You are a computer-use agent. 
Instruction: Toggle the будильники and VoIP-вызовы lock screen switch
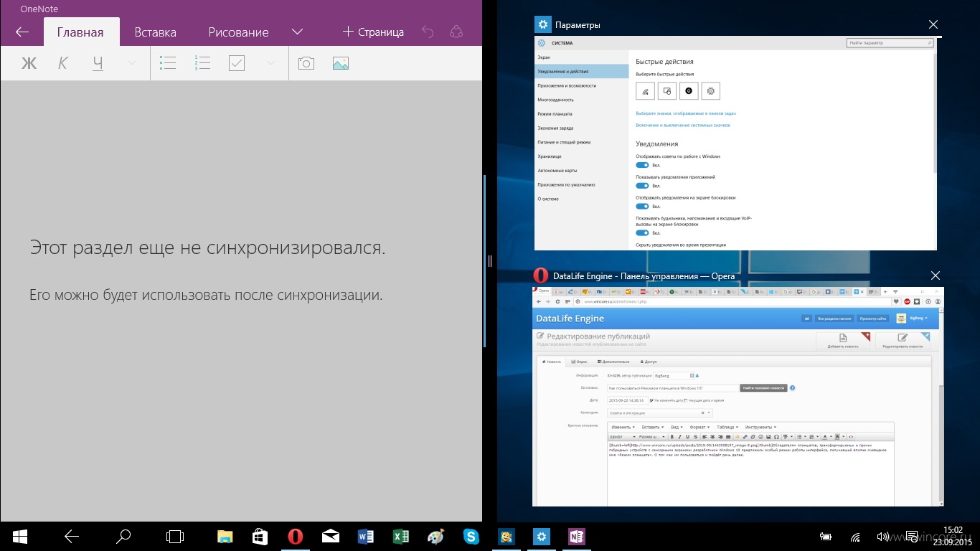642,232
